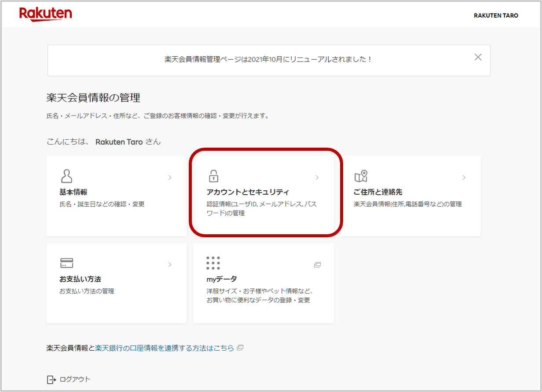Click the logout door icon
The width and height of the screenshot is (542, 392).
[x=51, y=379]
